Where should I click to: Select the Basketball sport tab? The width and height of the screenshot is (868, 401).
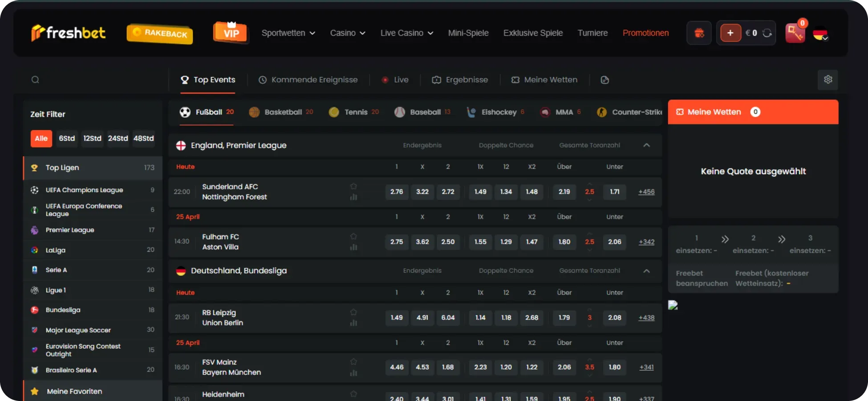pos(281,112)
